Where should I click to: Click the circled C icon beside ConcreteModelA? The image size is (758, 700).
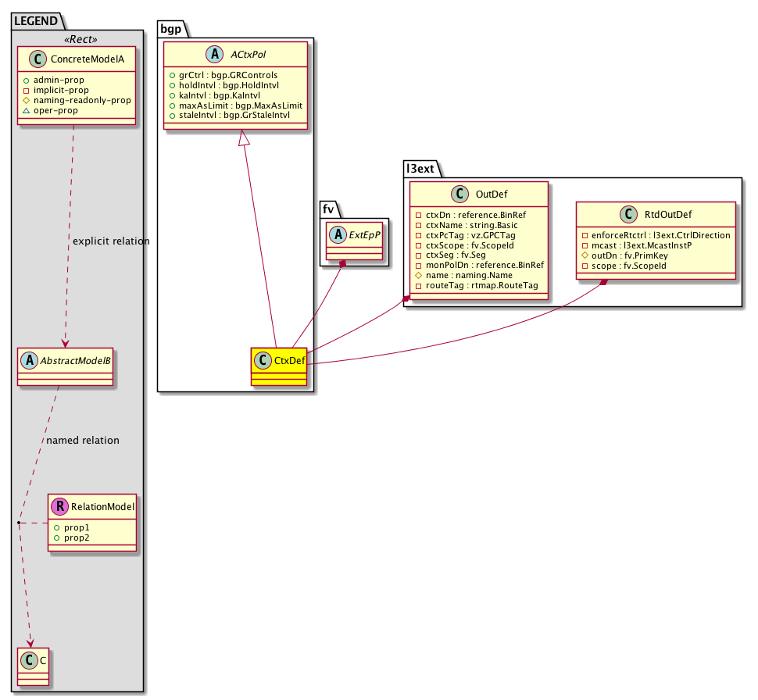tap(31, 57)
